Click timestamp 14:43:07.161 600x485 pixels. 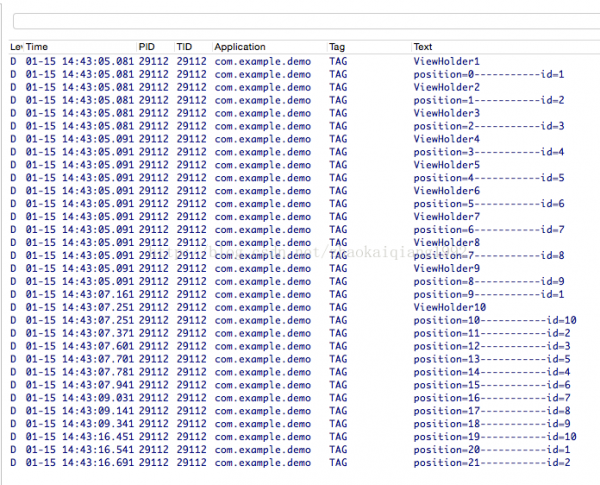[x=98, y=294]
